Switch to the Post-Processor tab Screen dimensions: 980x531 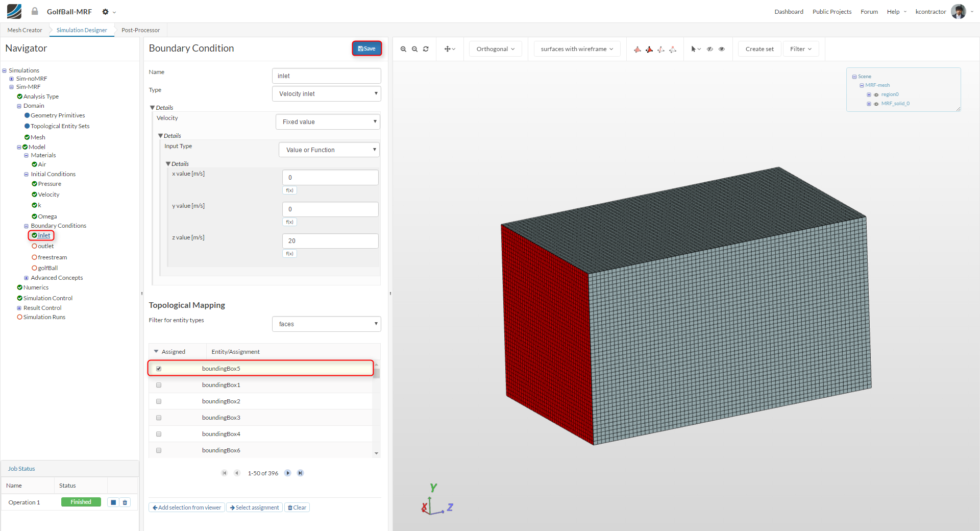click(140, 30)
